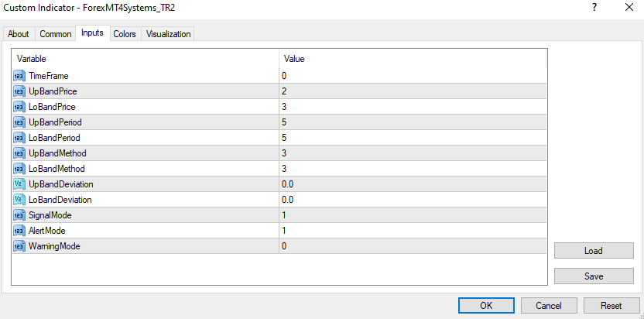Click the integer icon beside UpBandPrice

coord(19,91)
